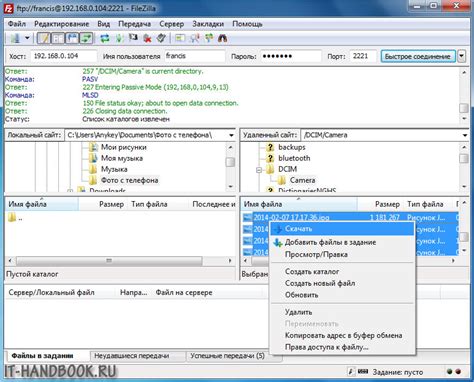This screenshot has height=382, width=474.
Task: Choose Обновить from context menu
Action: click(x=342, y=295)
